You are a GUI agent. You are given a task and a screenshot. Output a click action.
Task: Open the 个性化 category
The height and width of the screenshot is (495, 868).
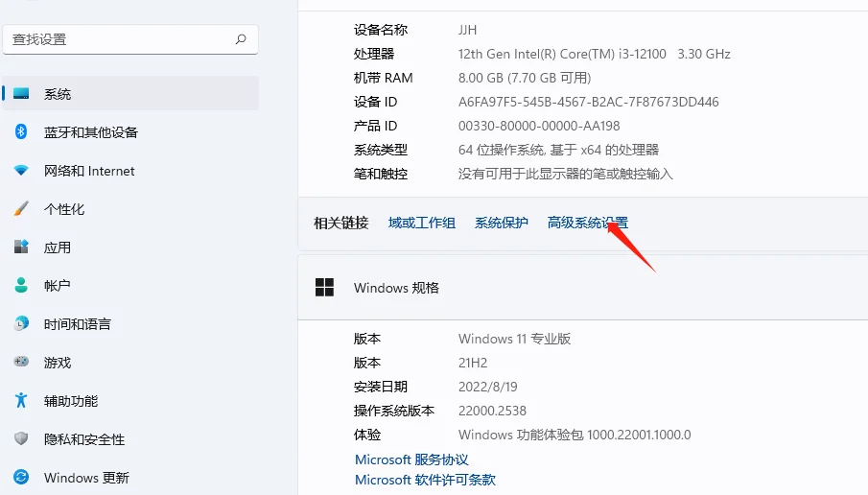click(130, 209)
